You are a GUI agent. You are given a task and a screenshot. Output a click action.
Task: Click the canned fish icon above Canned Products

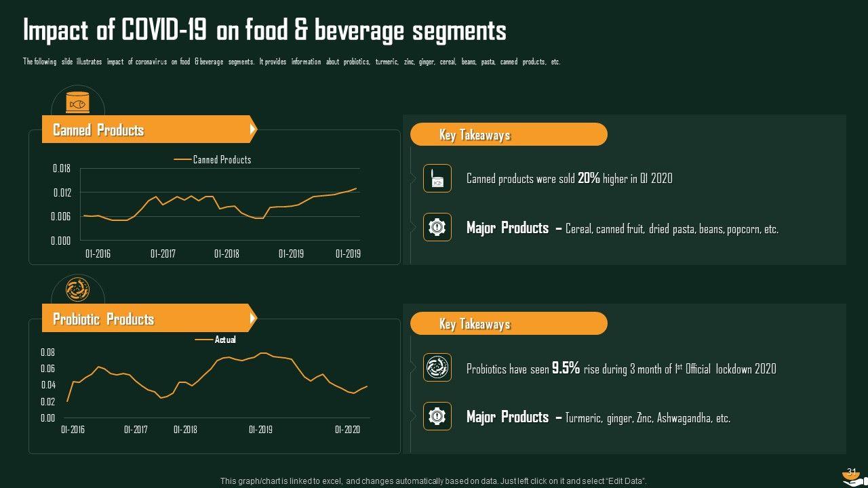click(77, 104)
